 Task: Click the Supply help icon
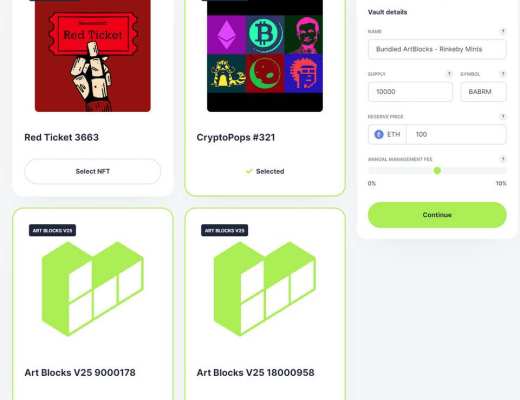point(449,74)
